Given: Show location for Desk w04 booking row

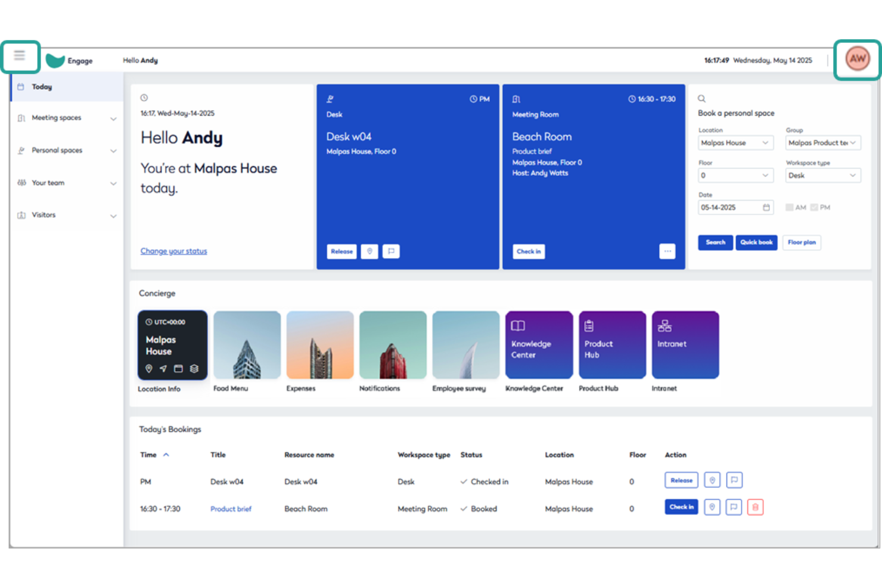Looking at the screenshot, I should (x=712, y=480).
